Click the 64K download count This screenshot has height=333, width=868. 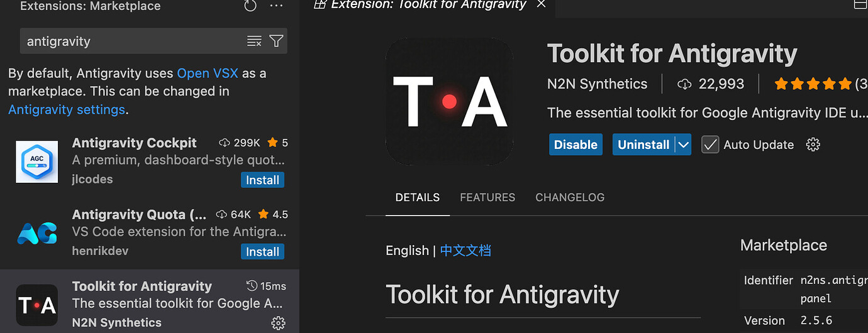click(233, 214)
